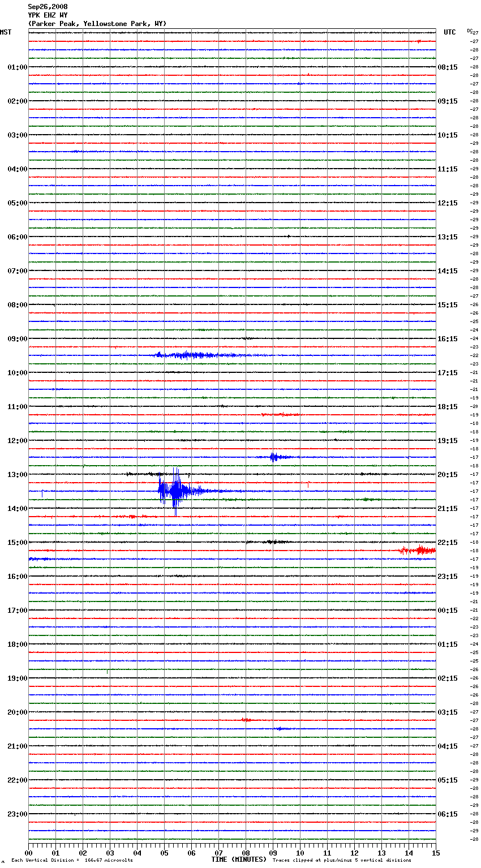This screenshot has width=481, height=868.
Task: Select the 22:00 MST row label
Action: (18, 780)
